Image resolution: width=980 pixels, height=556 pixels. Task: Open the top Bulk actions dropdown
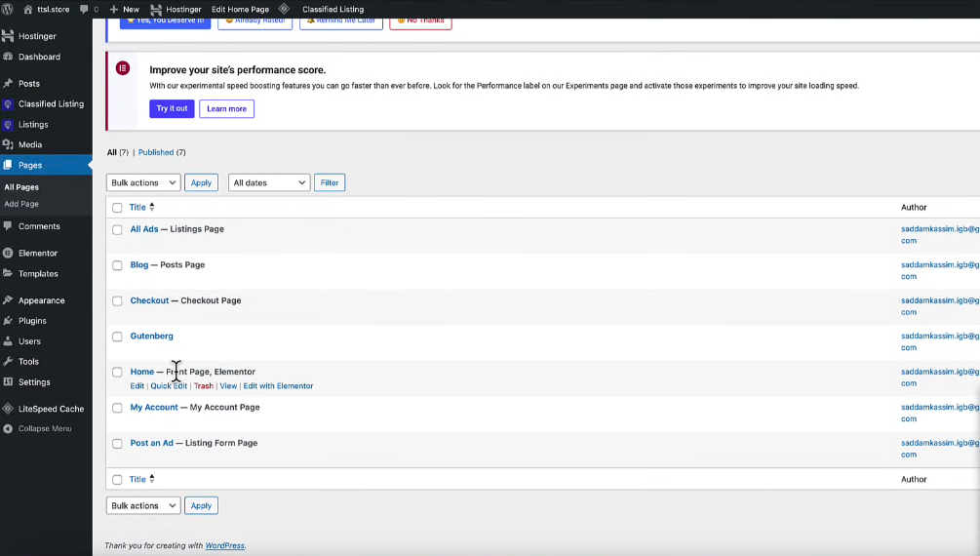[143, 182]
